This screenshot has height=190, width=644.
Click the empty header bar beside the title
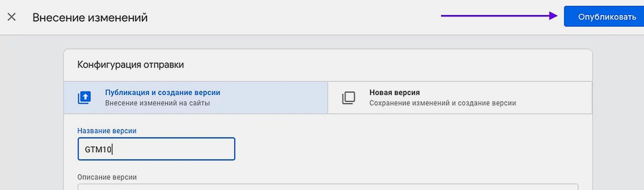pos(293,18)
